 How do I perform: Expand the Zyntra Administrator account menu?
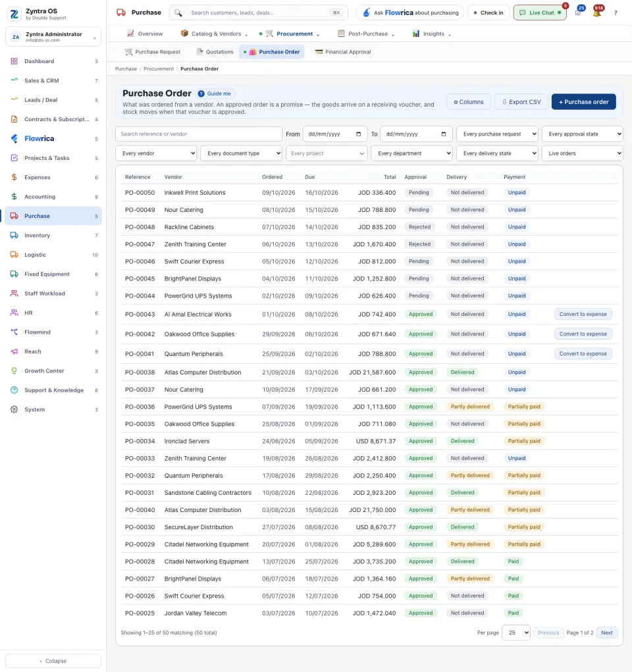(53, 37)
